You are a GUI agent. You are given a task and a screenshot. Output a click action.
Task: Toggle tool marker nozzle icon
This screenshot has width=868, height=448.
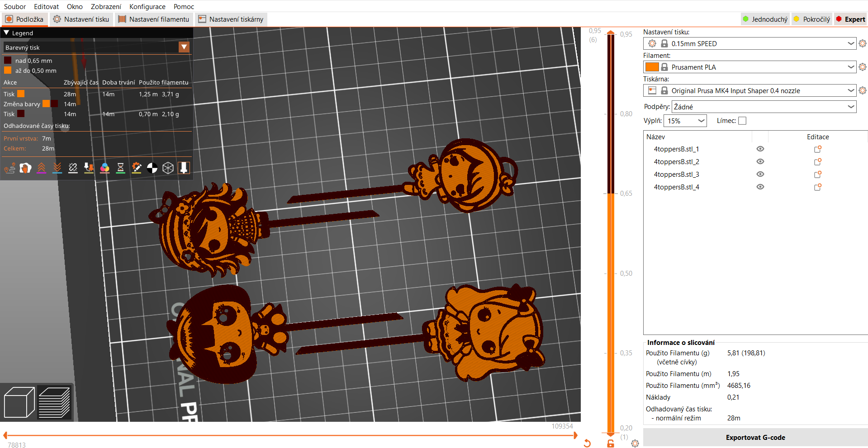[x=184, y=168]
